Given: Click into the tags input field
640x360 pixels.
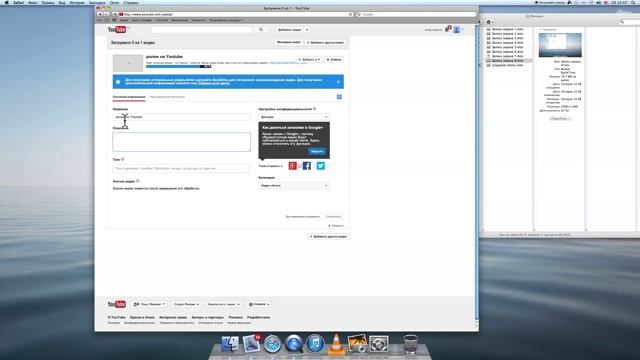Looking at the screenshot, I should [181, 168].
